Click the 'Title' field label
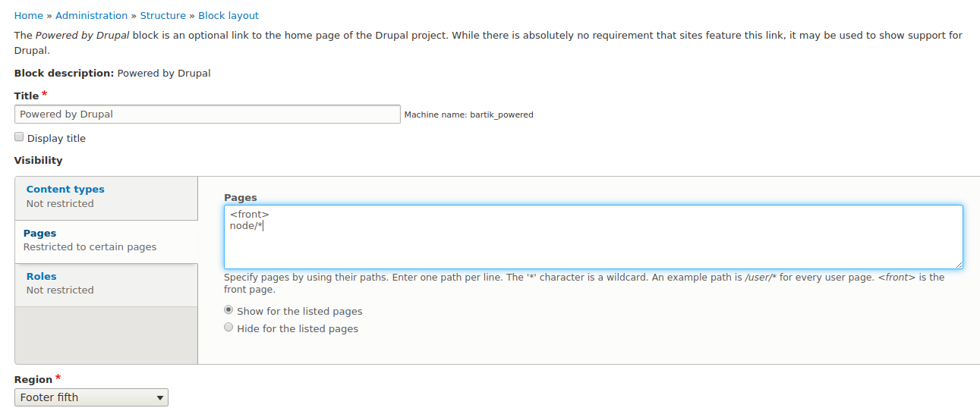This screenshot has height=408, width=980. (x=27, y=96)
